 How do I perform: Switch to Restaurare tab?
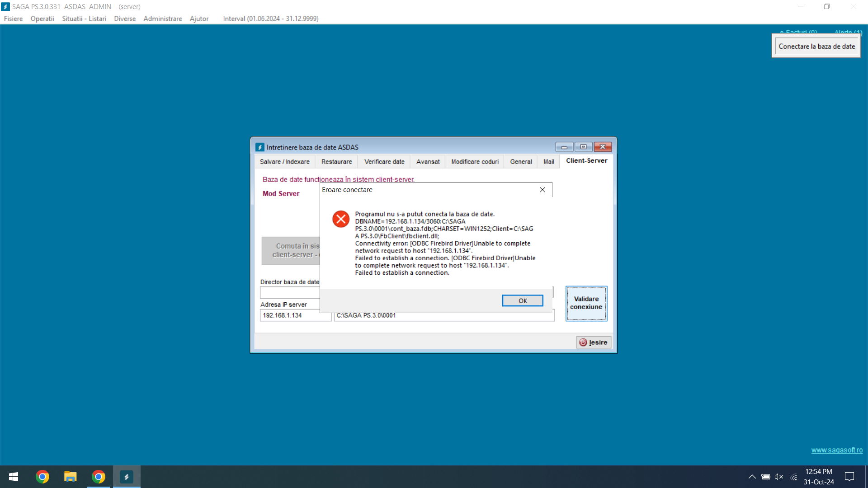point(336,162)
